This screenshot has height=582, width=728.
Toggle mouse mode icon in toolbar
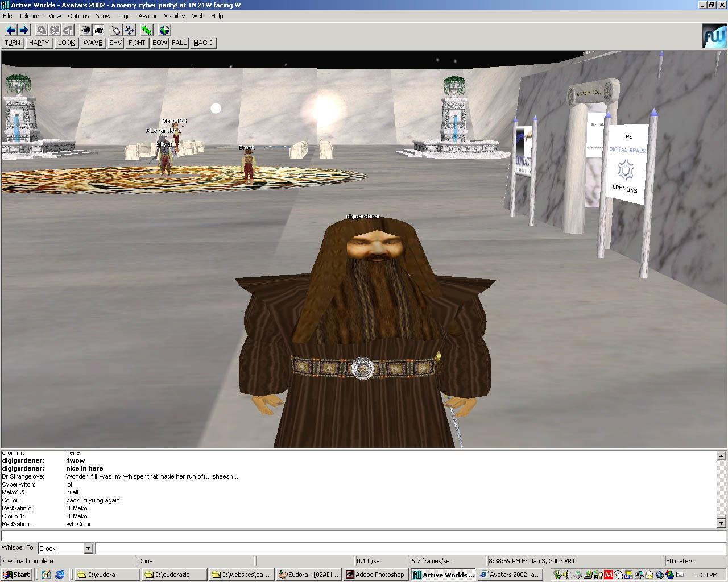point(116,30)
